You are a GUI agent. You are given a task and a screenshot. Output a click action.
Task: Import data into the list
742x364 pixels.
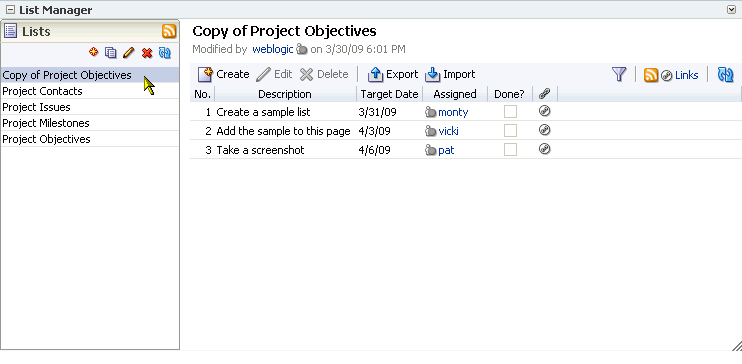pos(450,74)
